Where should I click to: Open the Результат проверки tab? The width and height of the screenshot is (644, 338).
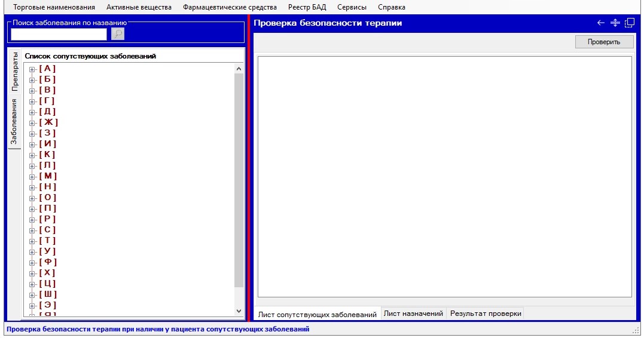[x=486, y=314]
